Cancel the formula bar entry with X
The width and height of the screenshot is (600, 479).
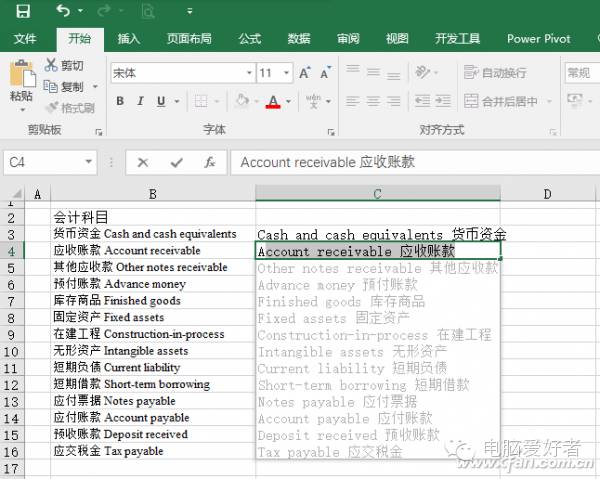[x=143, y=163]
